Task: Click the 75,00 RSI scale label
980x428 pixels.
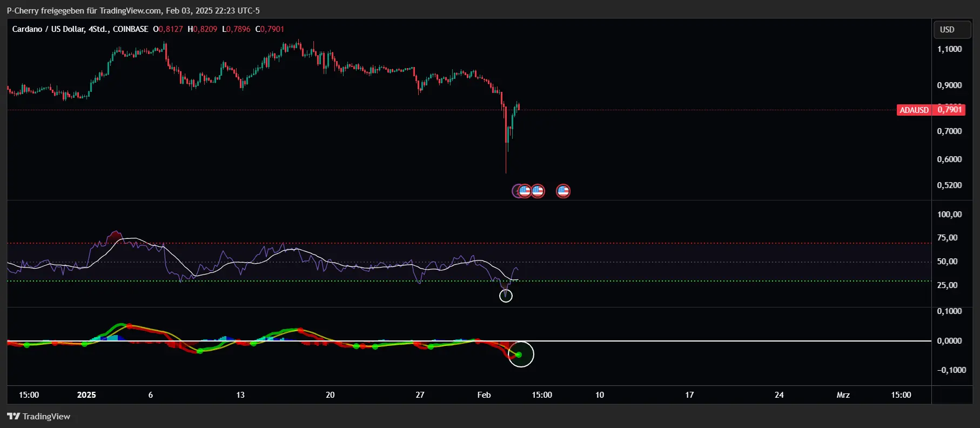Action: (x=947, y=238)
